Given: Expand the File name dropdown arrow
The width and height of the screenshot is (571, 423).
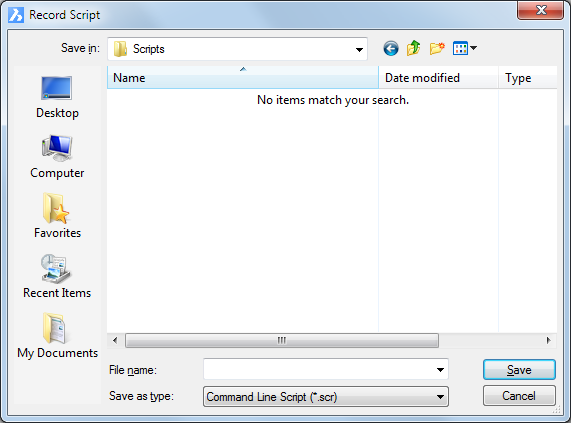Looking at the screenshot, I should coord(440,370).
